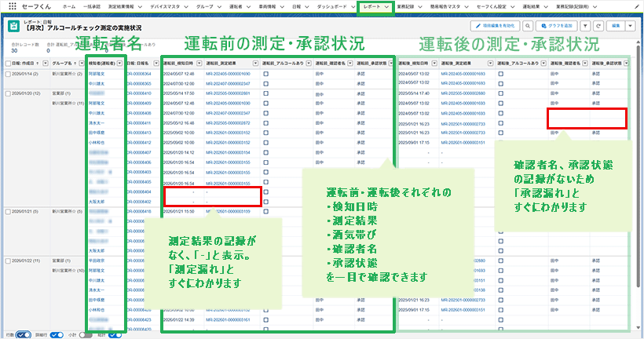Toggle the 総計 switch
This screenshot has width=644, height=339.
click(x=115, y=335)
